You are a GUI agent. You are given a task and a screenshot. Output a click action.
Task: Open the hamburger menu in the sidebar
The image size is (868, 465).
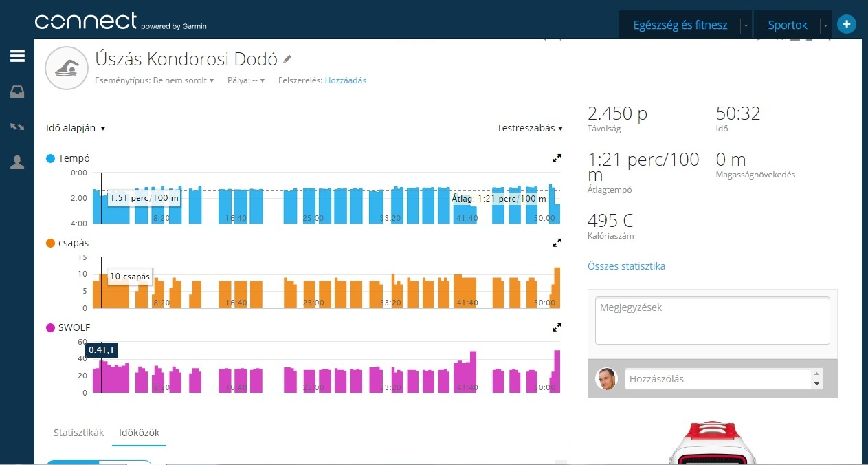(x=17, y=56)
